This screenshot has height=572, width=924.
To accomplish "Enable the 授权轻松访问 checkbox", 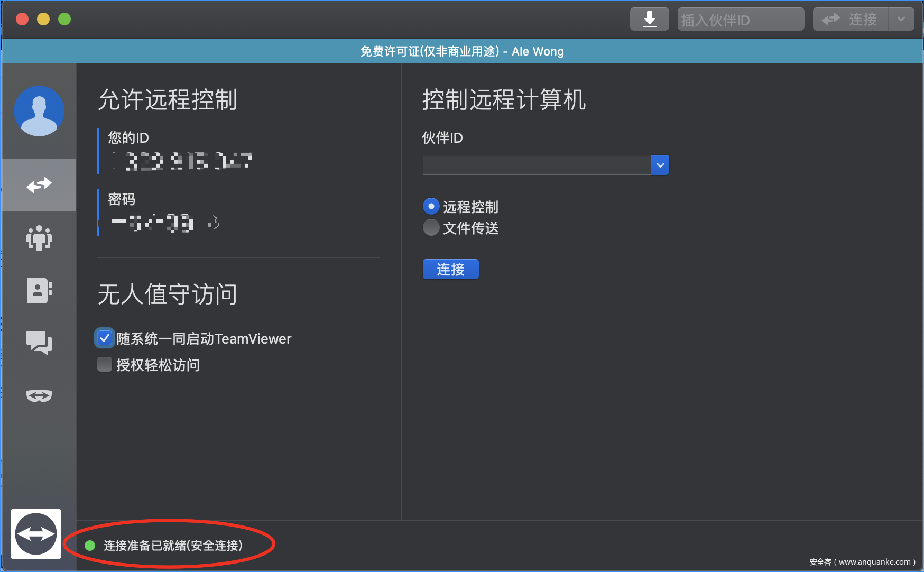I will point(105,365).
